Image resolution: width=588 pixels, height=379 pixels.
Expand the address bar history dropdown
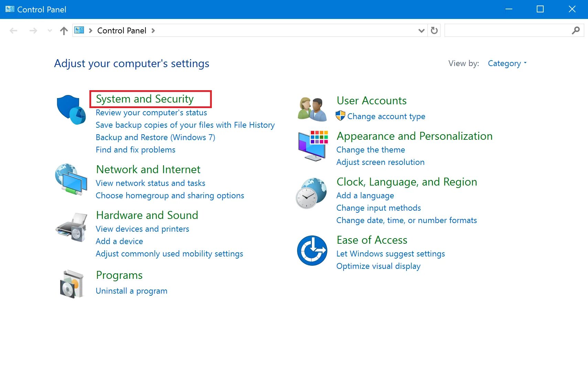click(x=422, y=31)
